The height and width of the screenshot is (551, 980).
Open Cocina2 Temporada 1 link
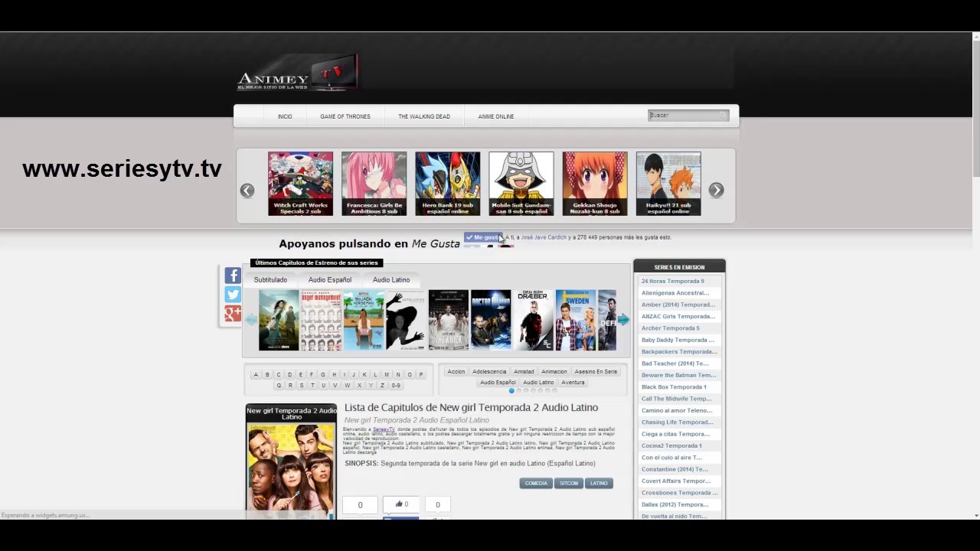click(671, 445)
